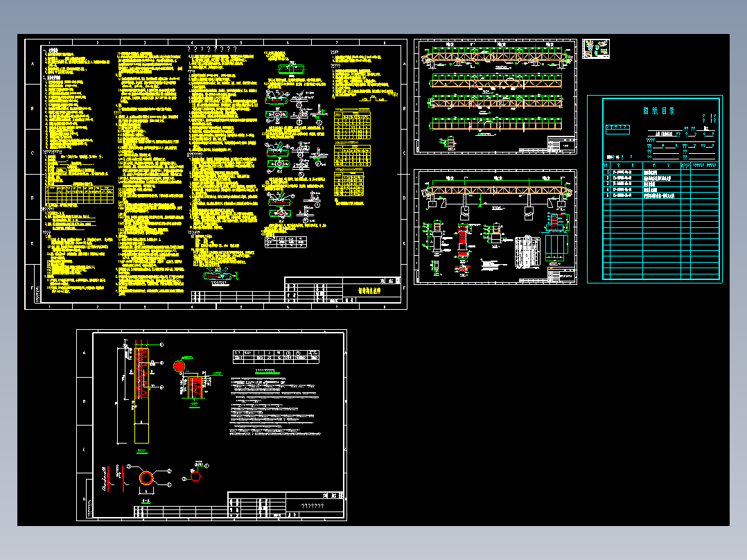Click the 图纸目录 title in the cyan sheet

coord(658,111)
